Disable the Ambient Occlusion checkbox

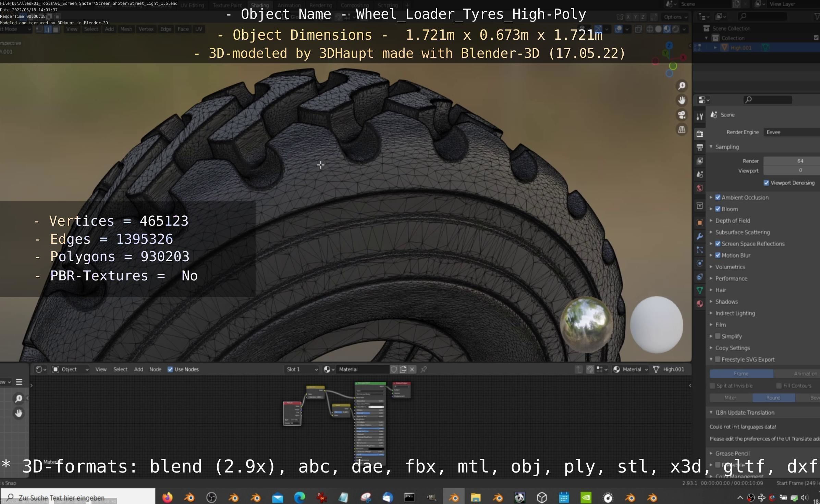pos(718,197)
